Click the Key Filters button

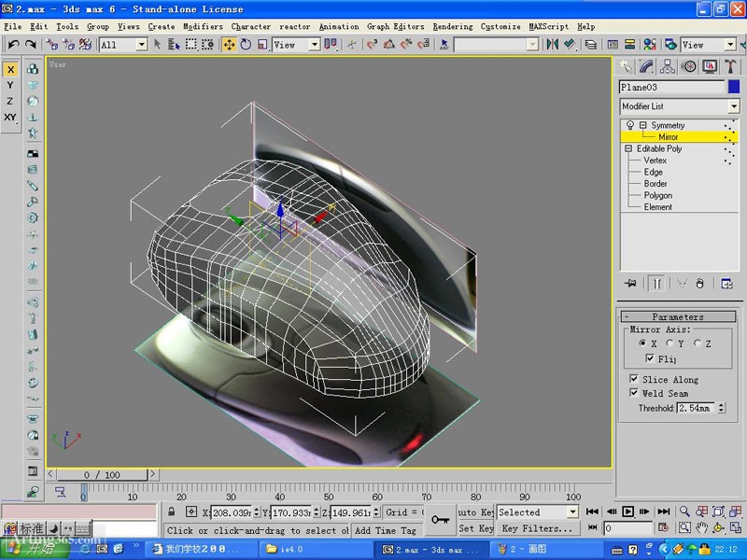click(537, 528)
